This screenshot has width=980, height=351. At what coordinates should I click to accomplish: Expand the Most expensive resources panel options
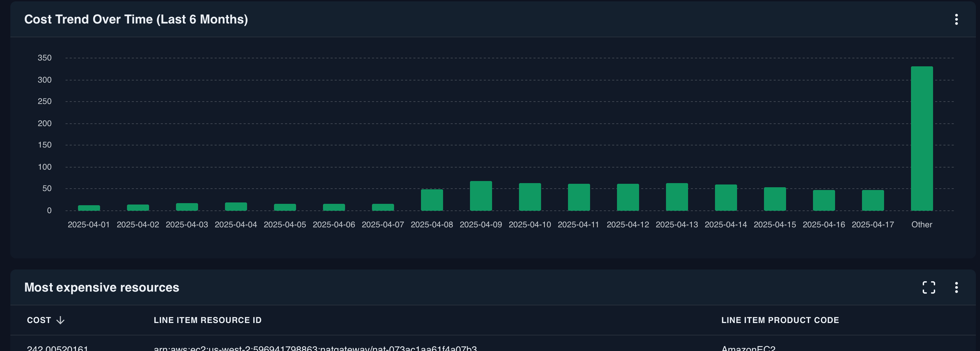957,288
